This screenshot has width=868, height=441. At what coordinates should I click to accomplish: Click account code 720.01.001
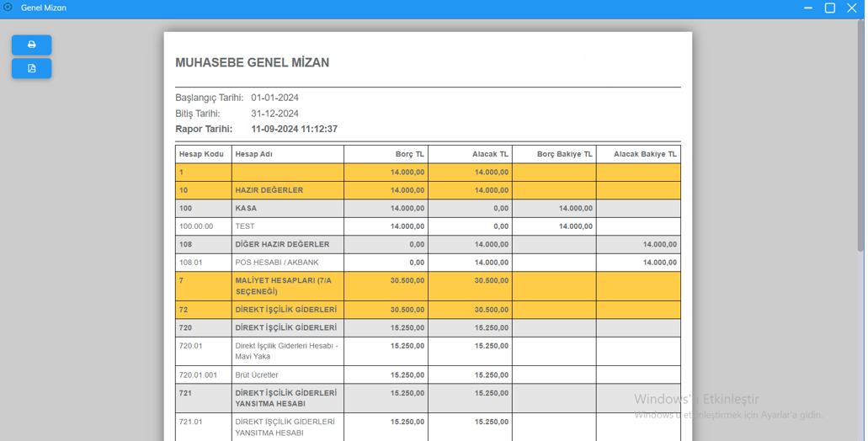[198, 375]
